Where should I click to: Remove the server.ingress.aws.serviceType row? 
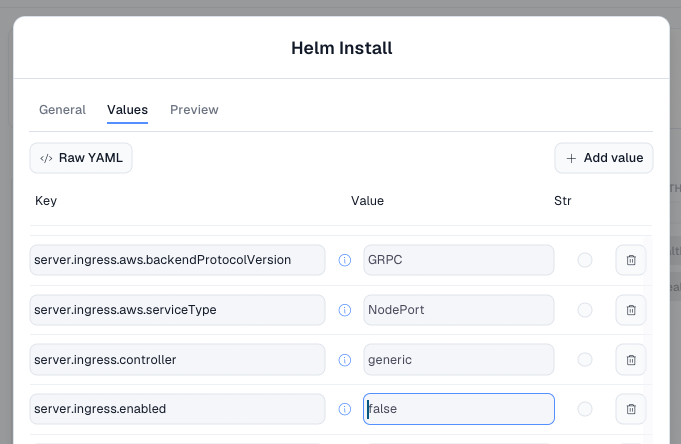click(x=631, y=310)
